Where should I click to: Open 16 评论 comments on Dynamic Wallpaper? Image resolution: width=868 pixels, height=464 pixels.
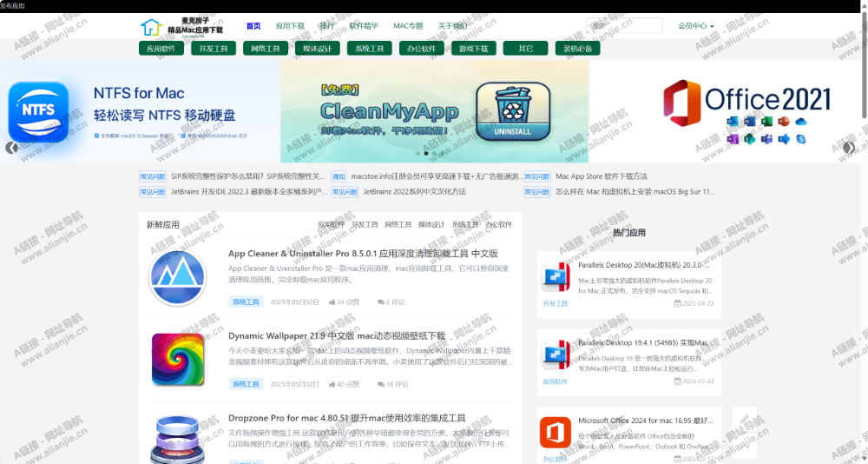(x=393, y=383)
